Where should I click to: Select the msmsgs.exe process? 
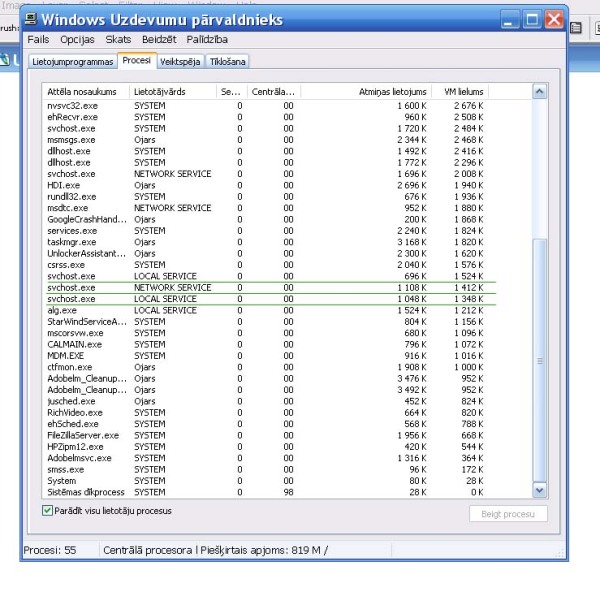(265, 140)
